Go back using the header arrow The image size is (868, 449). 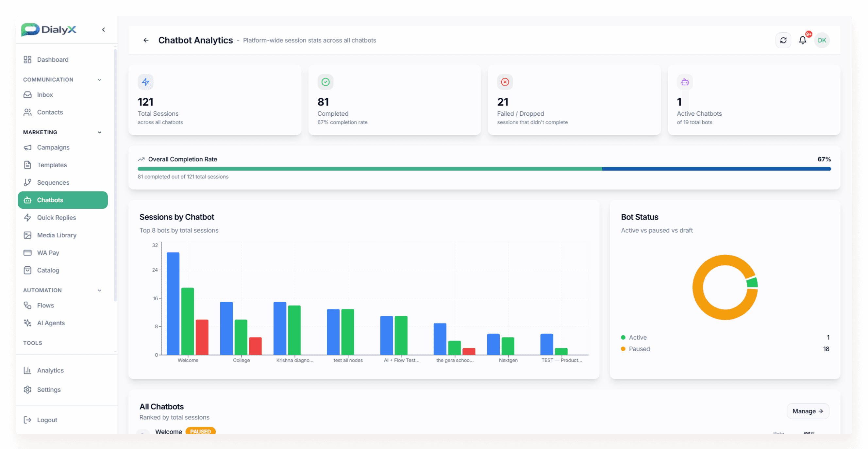pyautogui.click(x=146, y=41)
